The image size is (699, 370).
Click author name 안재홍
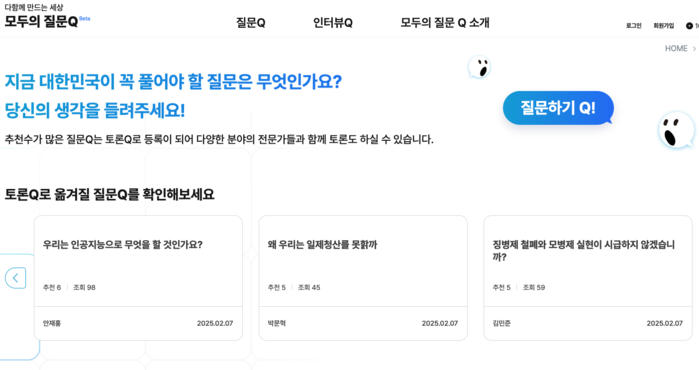click(x=52, y=323)
